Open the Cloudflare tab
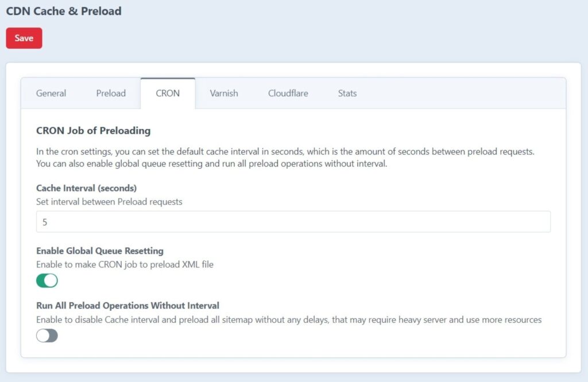588x382 pixels. [x=288, y=93]
